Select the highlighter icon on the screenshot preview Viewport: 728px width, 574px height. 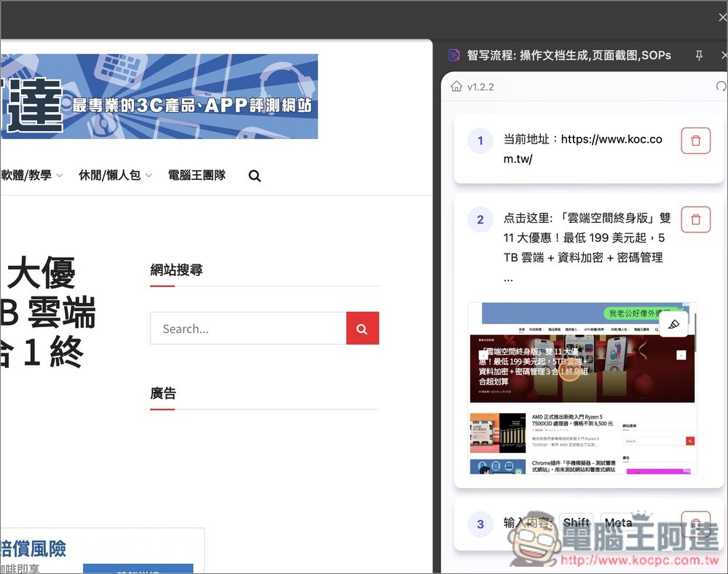coord(674,323)
